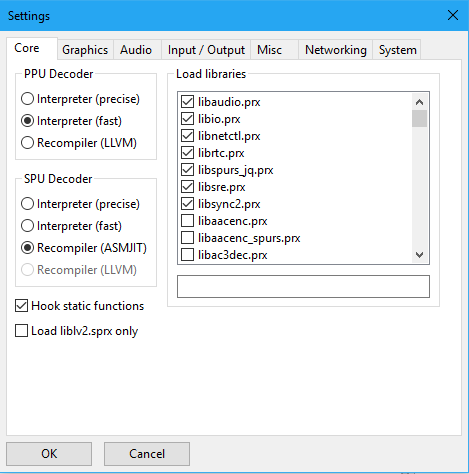This screenshot has height=474, width=469.
Task: Click the library search input field
Action: coord(303,286)
